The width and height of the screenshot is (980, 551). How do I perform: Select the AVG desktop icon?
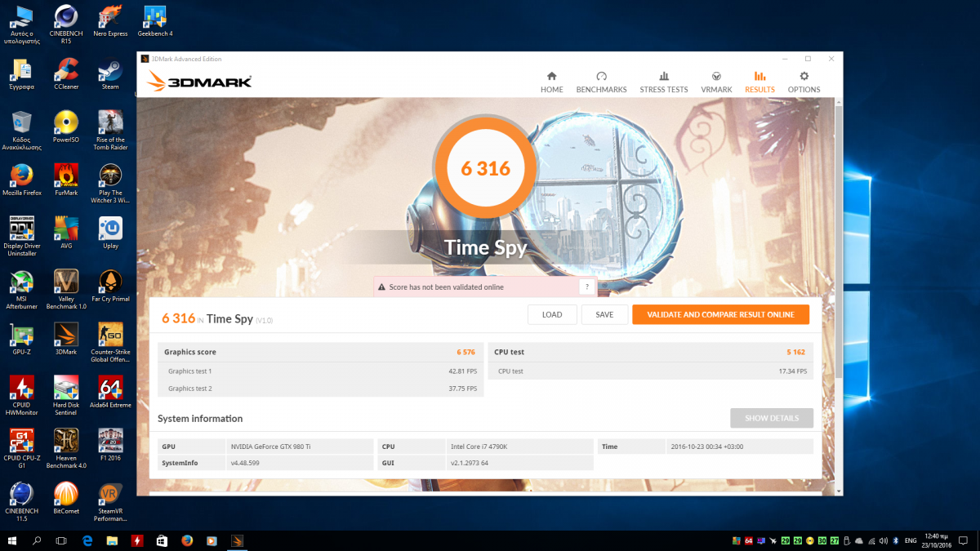tap(66, 233)
